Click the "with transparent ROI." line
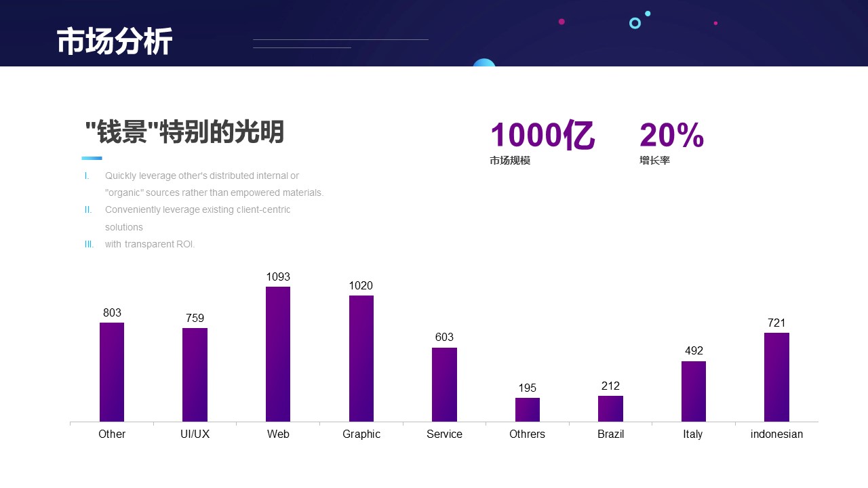Image resolution: width=868 pixels, height=488 pixels. coord(150,244)
